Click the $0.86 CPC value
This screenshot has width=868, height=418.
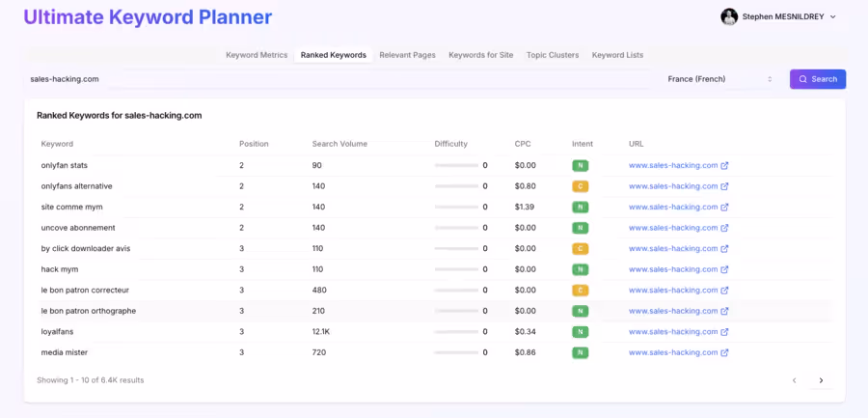(526, 352)
